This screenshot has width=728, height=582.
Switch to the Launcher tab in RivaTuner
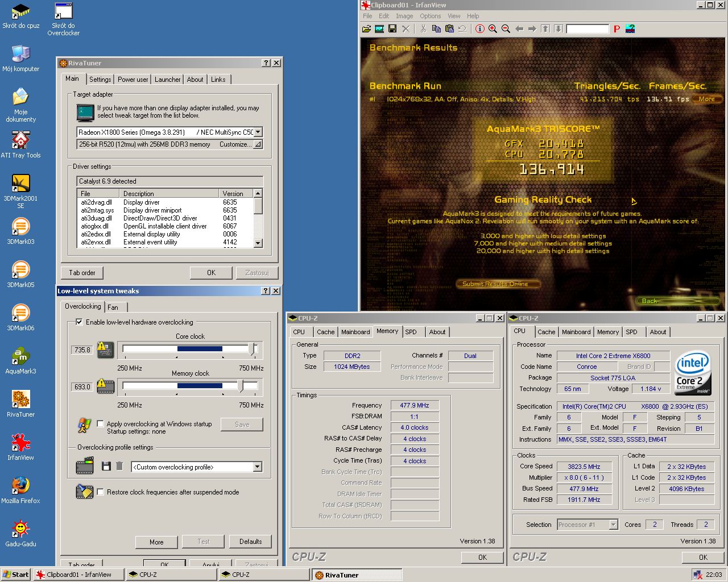click(x=168, y=80)
